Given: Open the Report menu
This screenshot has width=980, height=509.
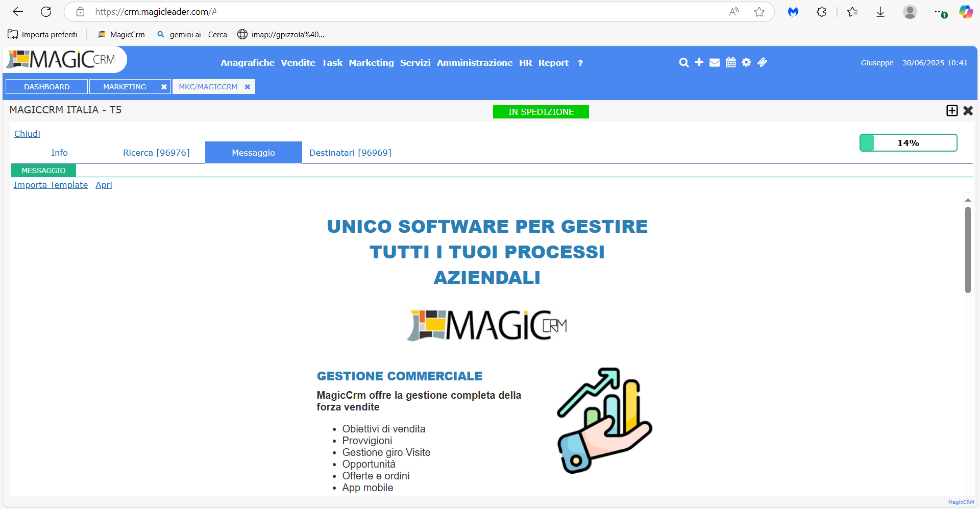Looking at the screenshot, I should click(x=553, y=63).
